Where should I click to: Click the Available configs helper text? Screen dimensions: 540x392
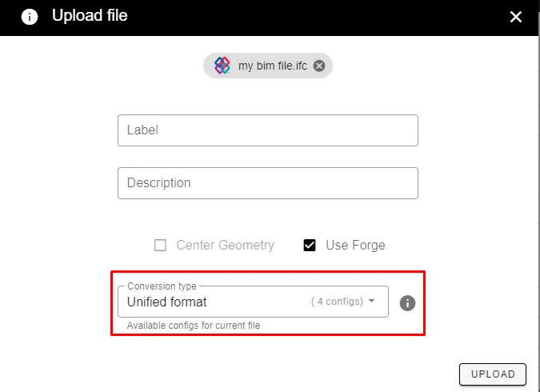click(193, 326)
